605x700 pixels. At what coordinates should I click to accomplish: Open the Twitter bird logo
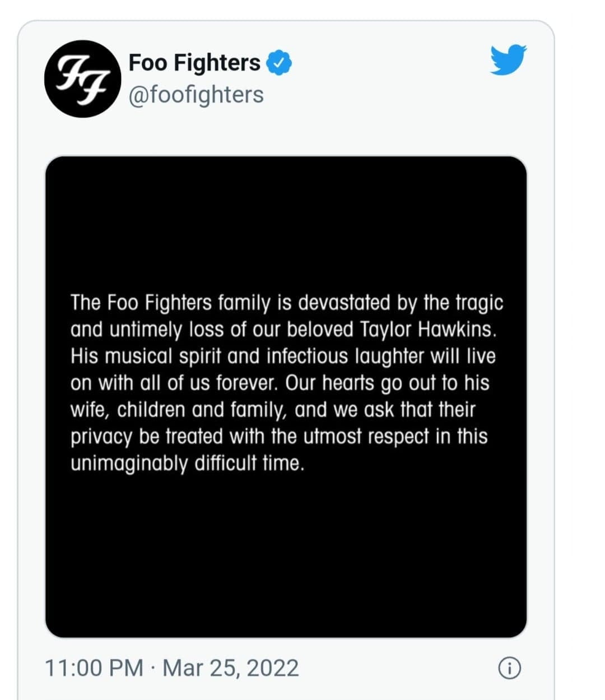tap(508, 59)
